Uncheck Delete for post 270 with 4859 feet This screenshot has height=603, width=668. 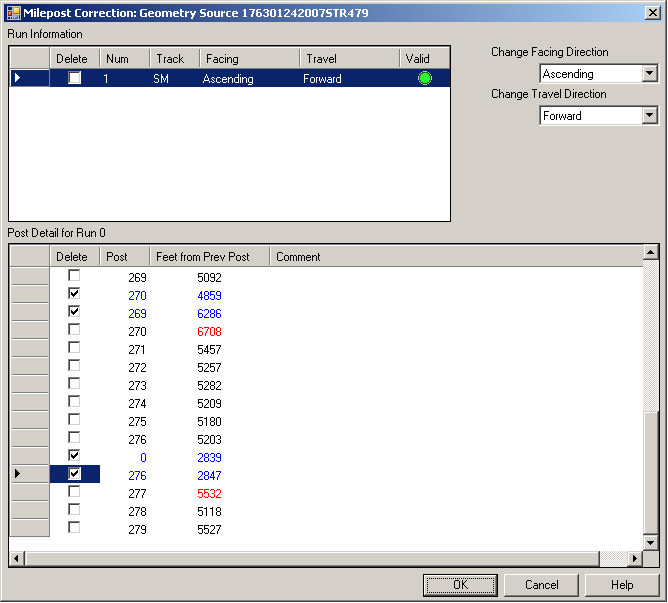pyautogui.click(x=74, y=294)
